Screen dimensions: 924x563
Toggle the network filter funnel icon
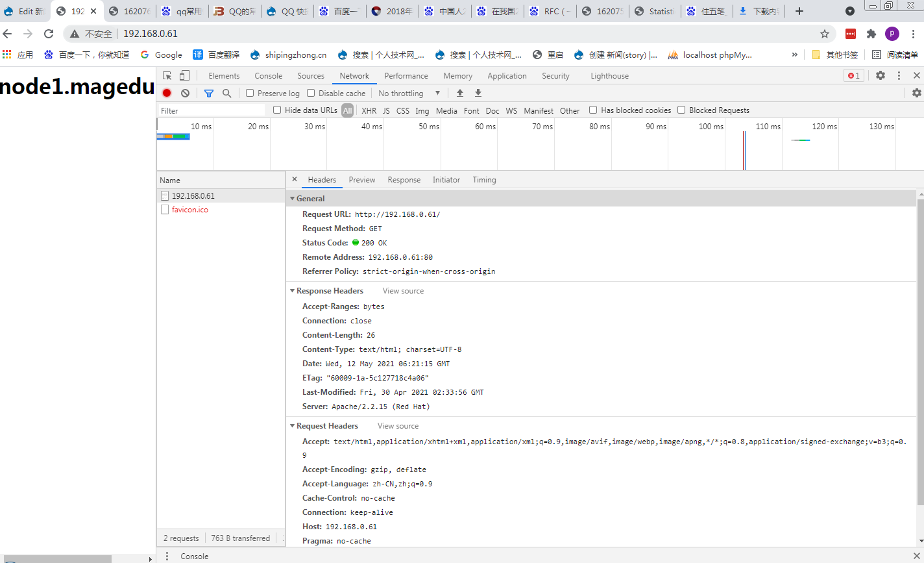coord(208,94)
